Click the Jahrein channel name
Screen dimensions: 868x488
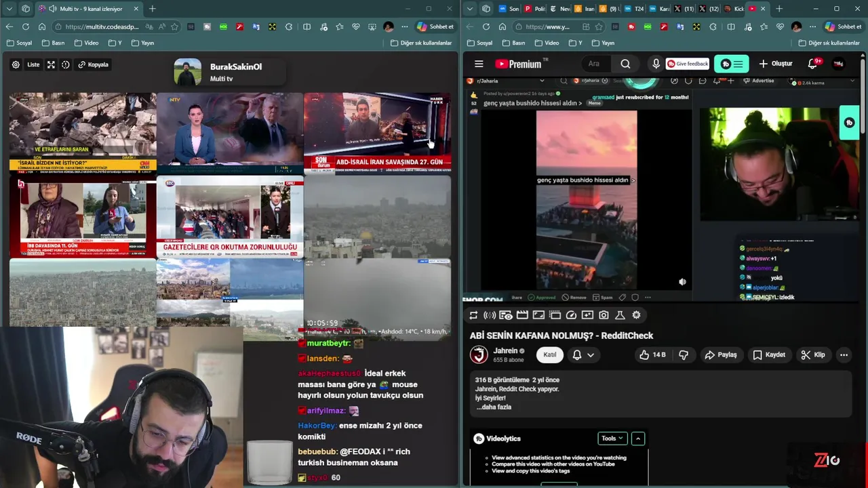pos(506,350)
